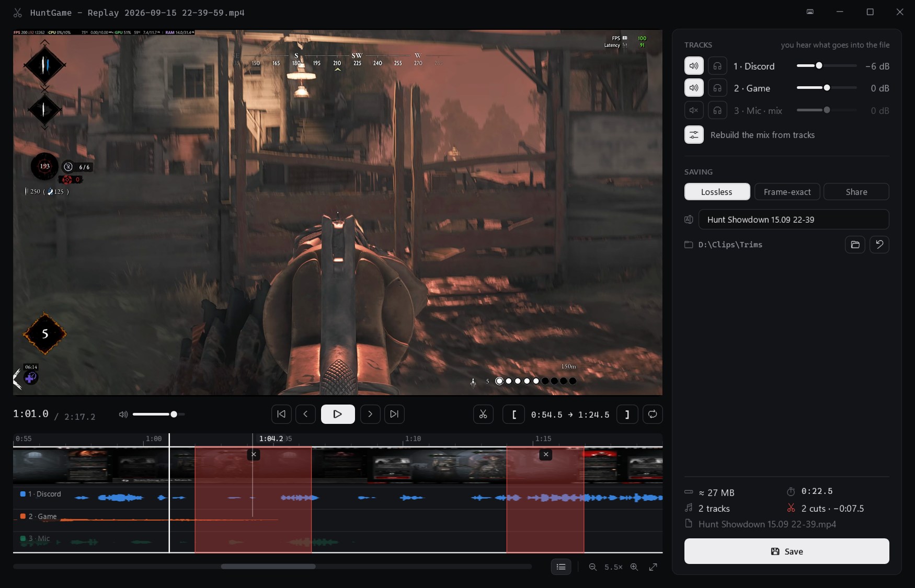
Task: Click the rebuild mix sliders icon
Action: coord(694,135)
